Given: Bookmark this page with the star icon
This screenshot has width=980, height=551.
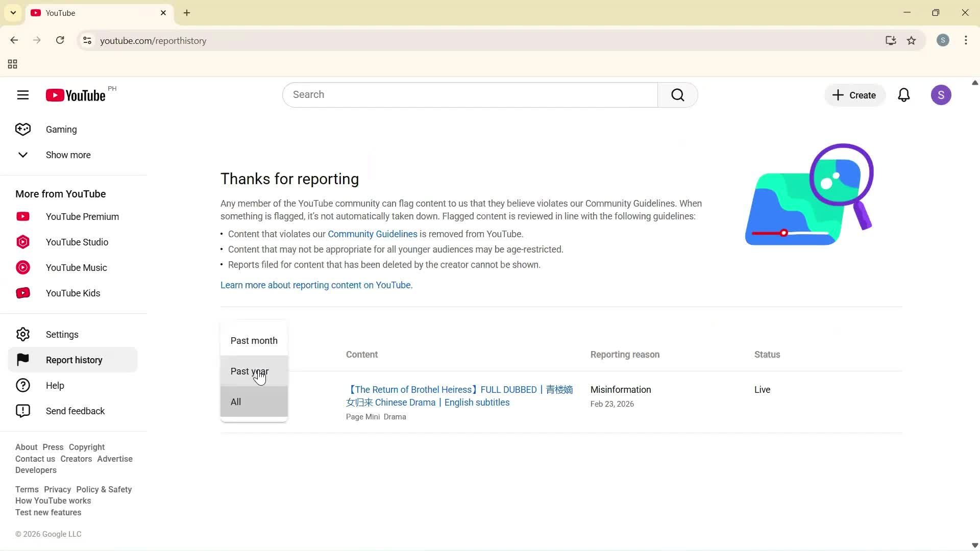Looking at the screenshot, I should tap(912, 41).
